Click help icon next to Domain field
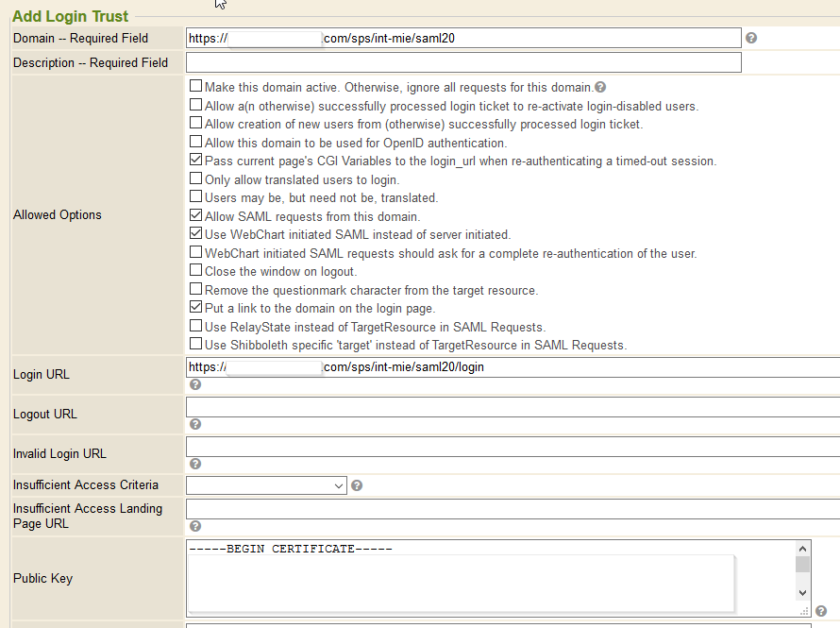 (751, 38)
